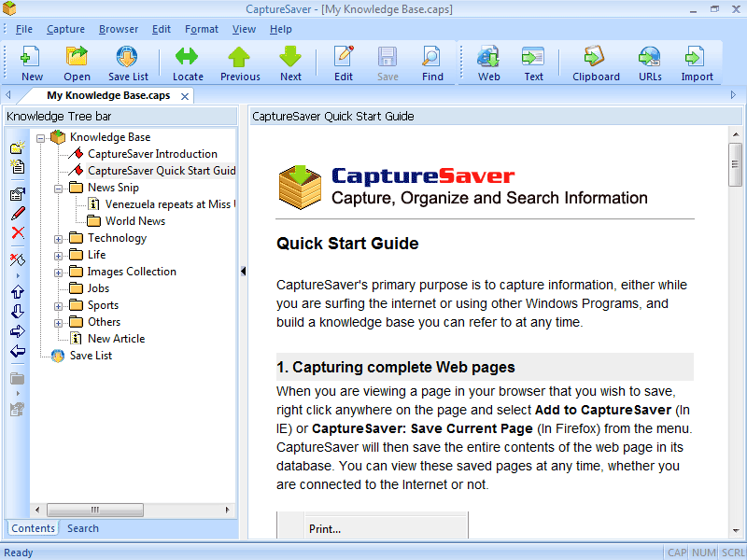This screenshot has width=747, height=560.
Task: Collapse the News Snip folder
Action: [59, 188]
